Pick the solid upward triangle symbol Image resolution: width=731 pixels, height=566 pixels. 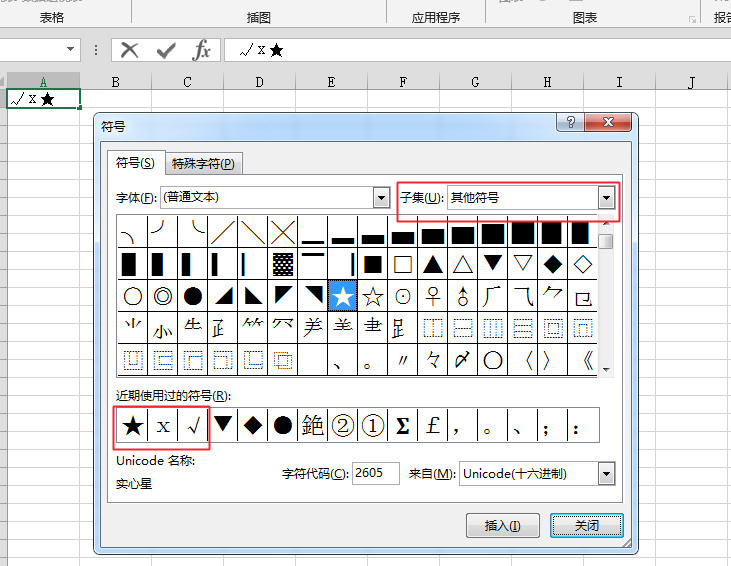point(433,264)
